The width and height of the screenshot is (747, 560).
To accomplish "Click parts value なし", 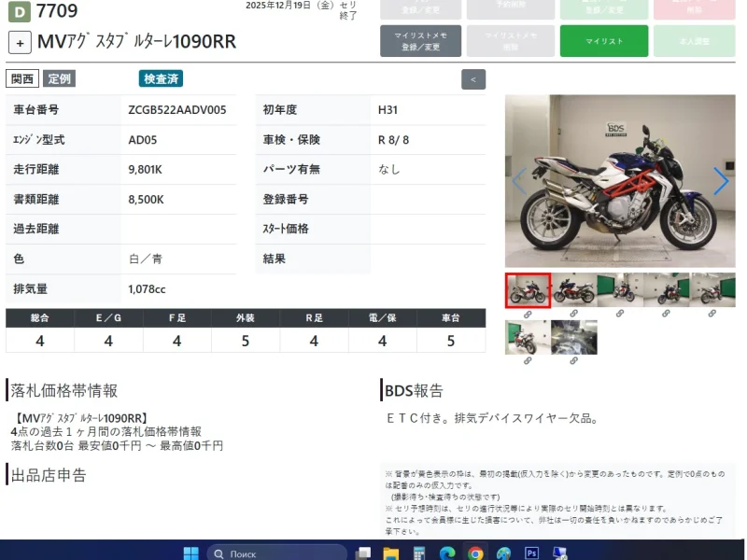I will coord(389,170).
